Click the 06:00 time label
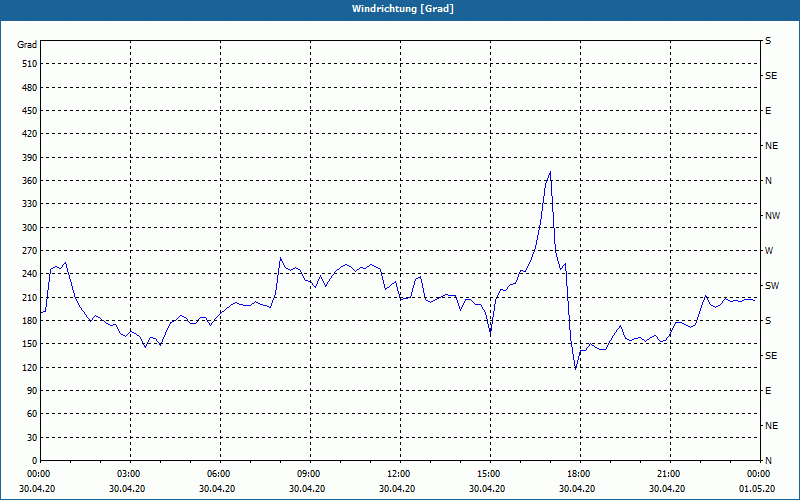Screen dimensions: 800x500 click(220, 474)
